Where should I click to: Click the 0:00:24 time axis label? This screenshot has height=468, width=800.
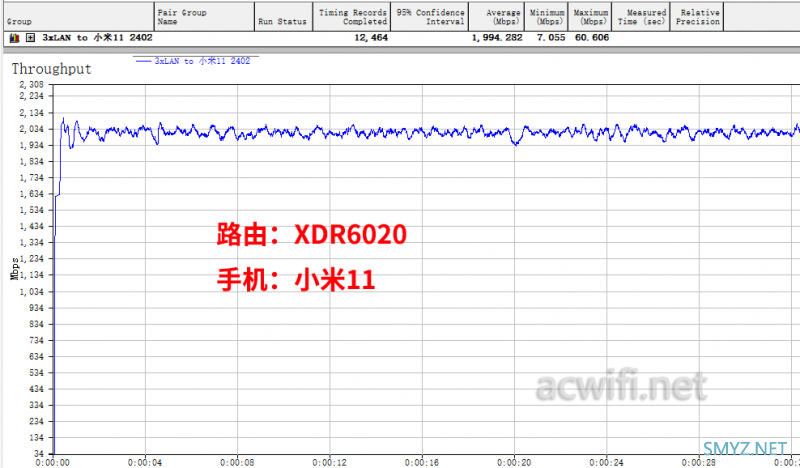(607, 463)
